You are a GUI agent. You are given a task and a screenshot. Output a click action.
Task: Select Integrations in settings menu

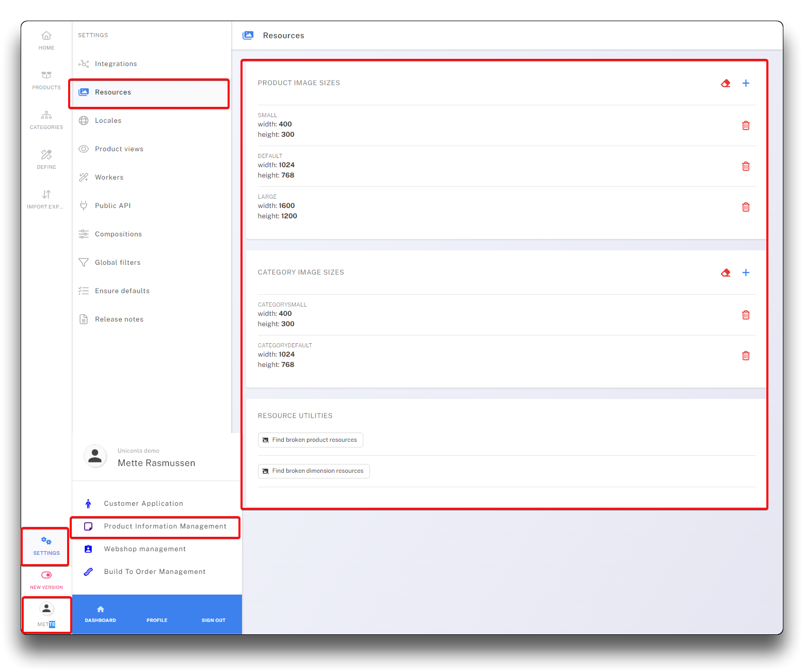click(x=116, y=64)
